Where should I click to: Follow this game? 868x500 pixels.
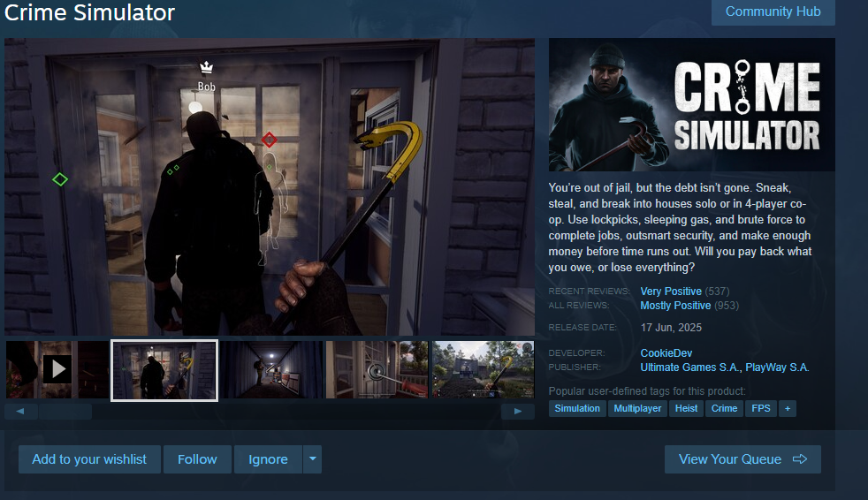point(197,459)
